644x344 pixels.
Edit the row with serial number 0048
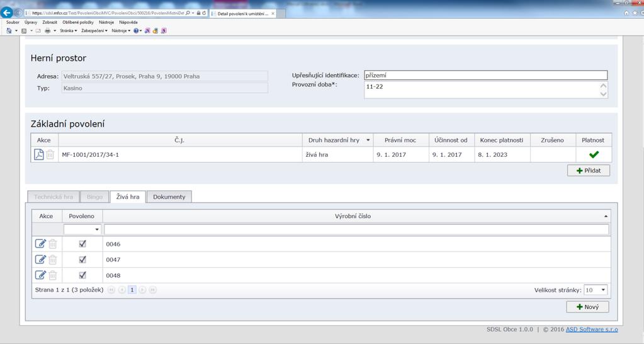tap(40, 275)
